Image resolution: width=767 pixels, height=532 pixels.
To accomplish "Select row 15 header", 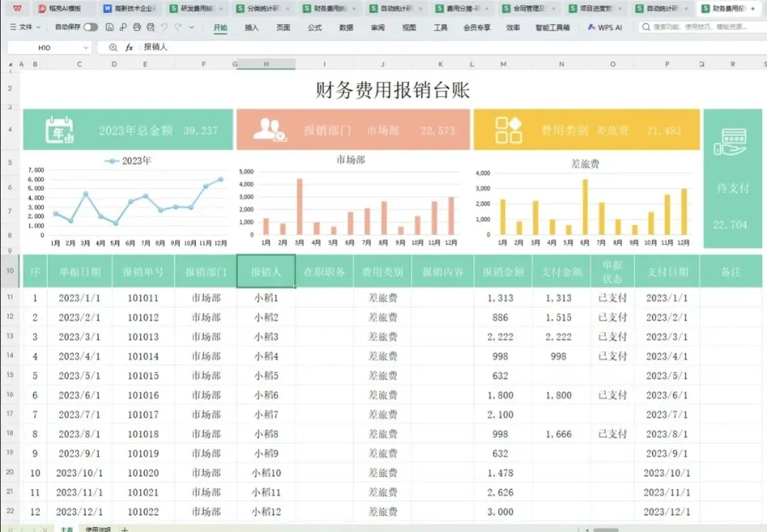I will (10, 375).
